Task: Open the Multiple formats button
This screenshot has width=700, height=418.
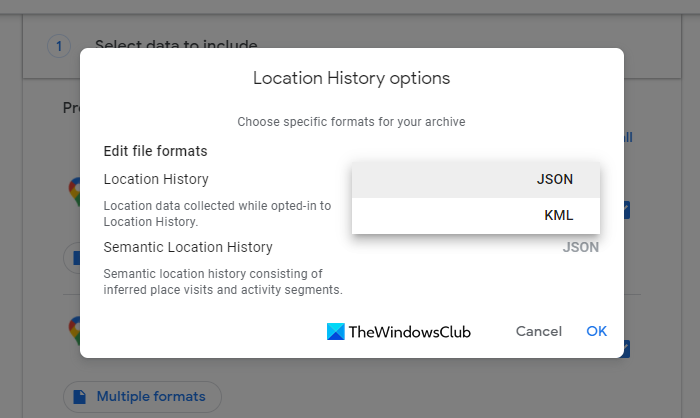Action: [142, 396]
